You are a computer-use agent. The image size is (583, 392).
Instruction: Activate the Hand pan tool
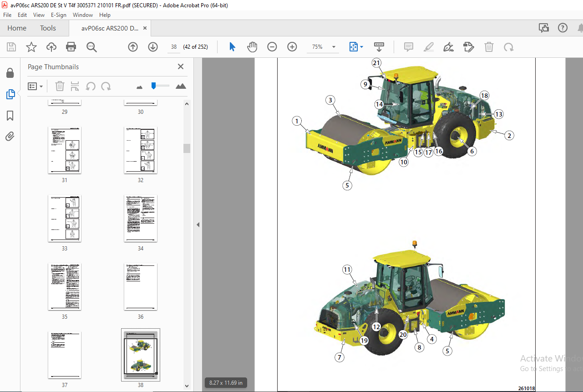click(252, 47)
